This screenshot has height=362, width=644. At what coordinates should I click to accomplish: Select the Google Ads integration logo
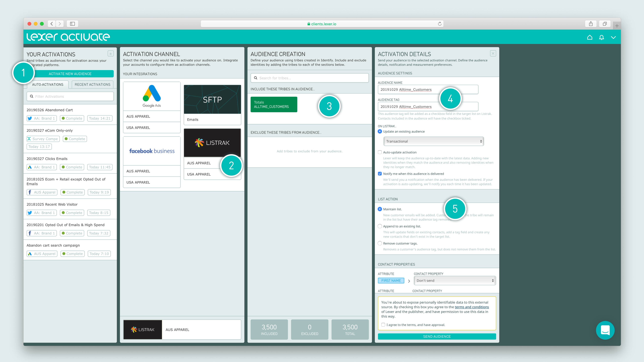[x=152, y=96]
